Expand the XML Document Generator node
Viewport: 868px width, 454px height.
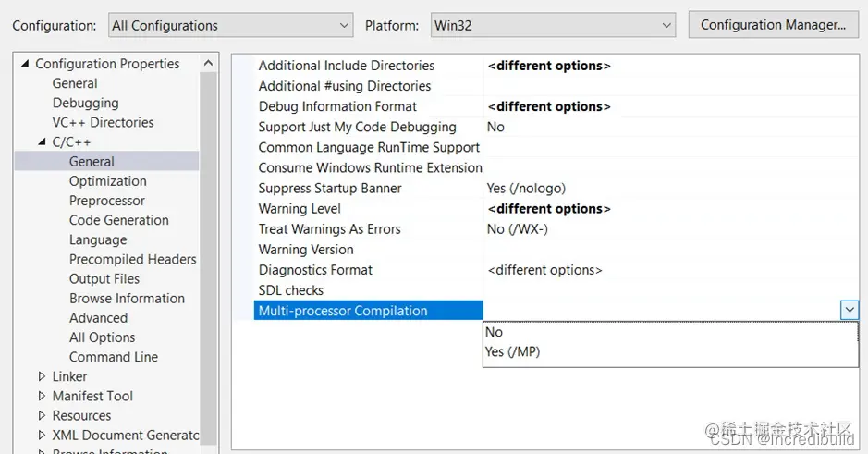coord(42,436)
